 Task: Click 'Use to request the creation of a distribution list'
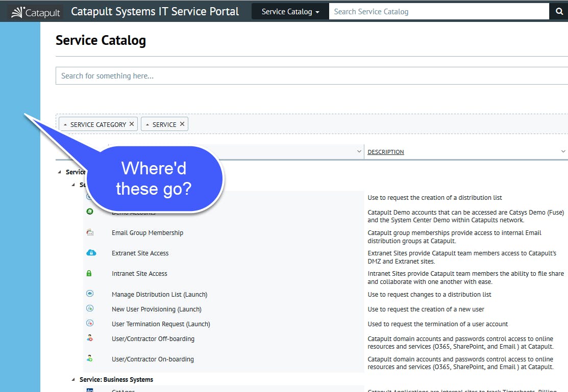[435, 198]
